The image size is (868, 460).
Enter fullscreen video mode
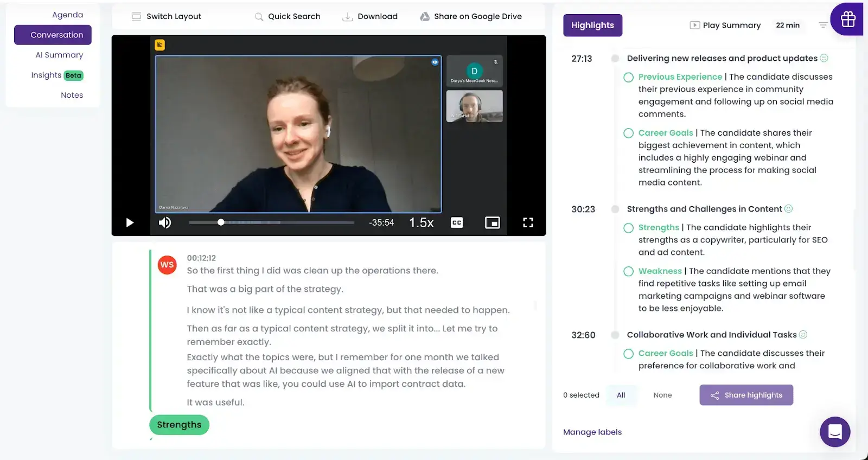[x=528, y=222]
